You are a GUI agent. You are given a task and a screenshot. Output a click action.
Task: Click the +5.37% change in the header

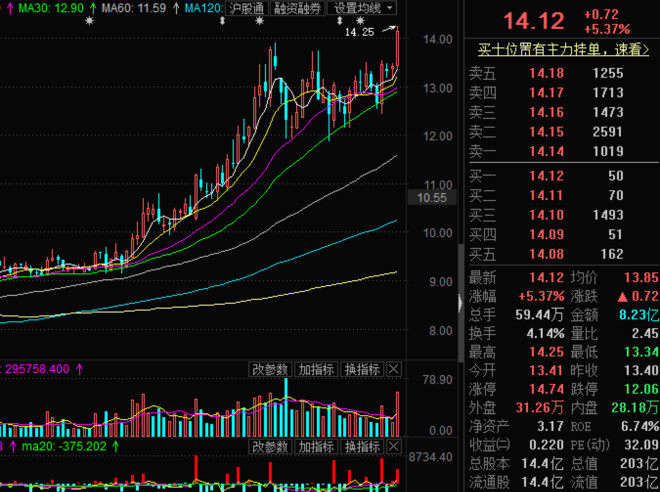tap(607, 29)
